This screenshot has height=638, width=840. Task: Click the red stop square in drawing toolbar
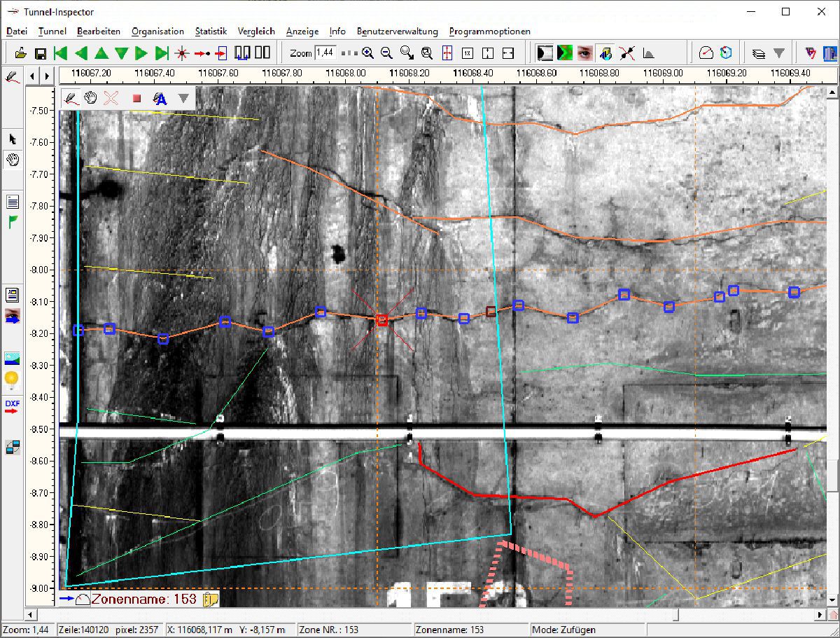click(x=136, y=99)
